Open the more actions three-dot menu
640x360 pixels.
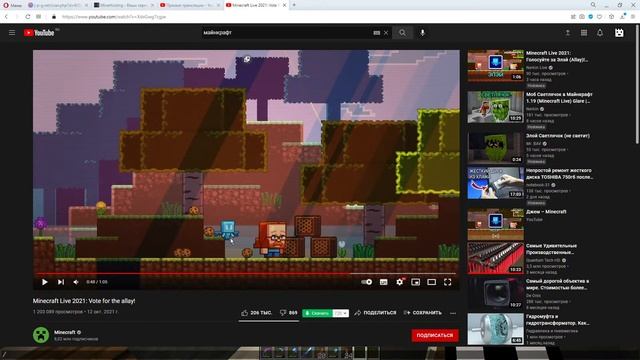pyautogui.click(x=453, y=313)
